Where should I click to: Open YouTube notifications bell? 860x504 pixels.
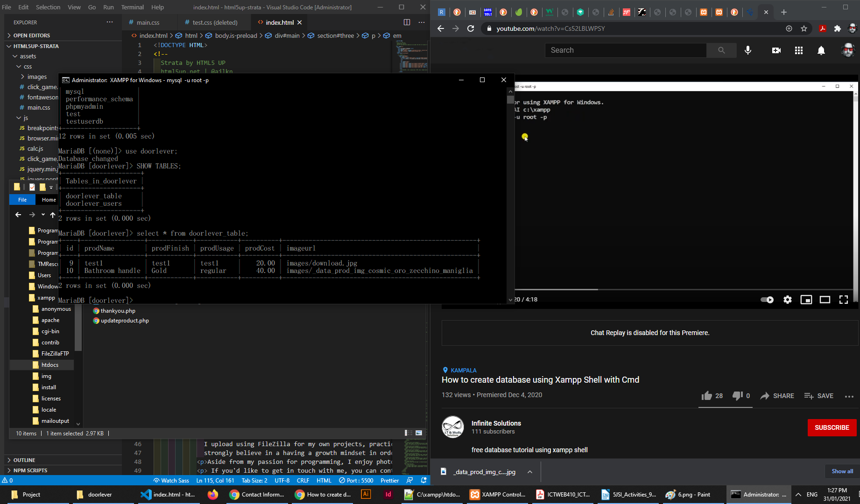point(821,50)
